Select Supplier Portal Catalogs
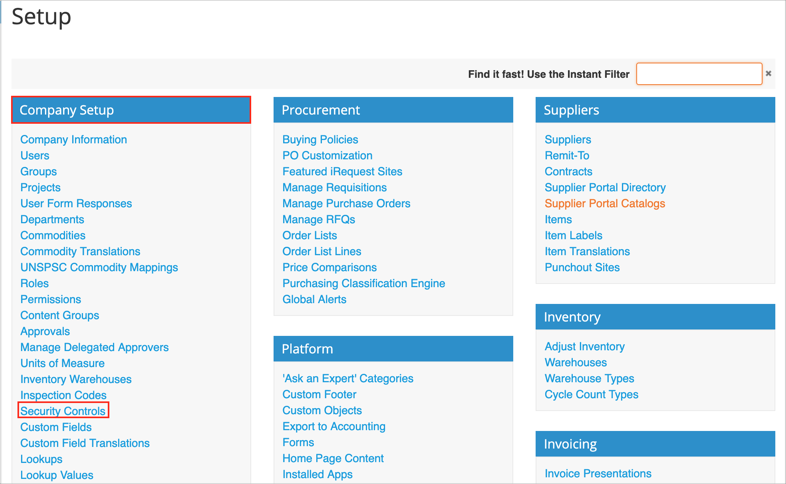 coord(604,204)
